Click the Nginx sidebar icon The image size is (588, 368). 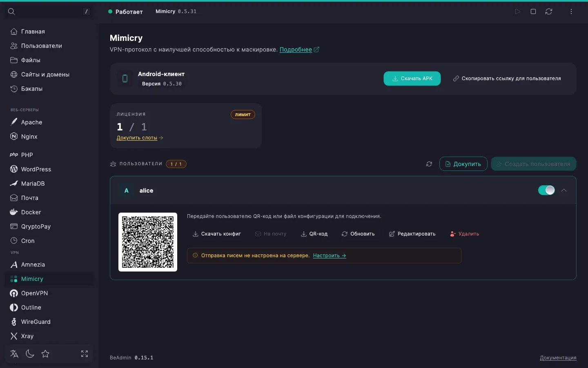pos(14,137)
